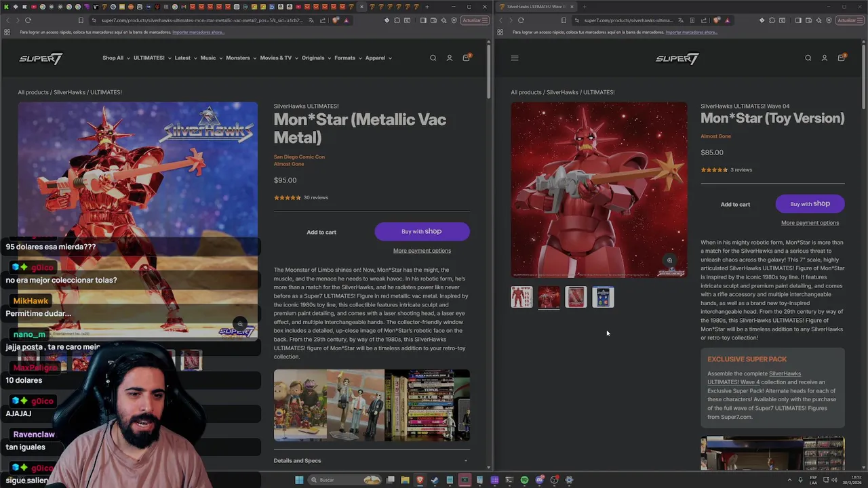The width and height of the screenshot is (868, 488).
Task: Open shopping cart on left Super7 page
Action: point(466,58)
